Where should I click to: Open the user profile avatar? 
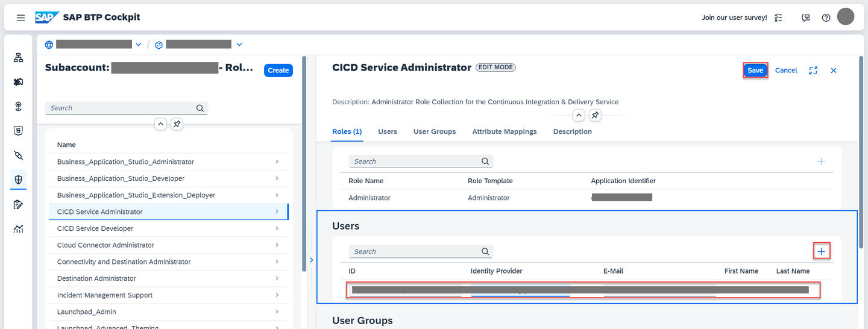click(846, 17)
